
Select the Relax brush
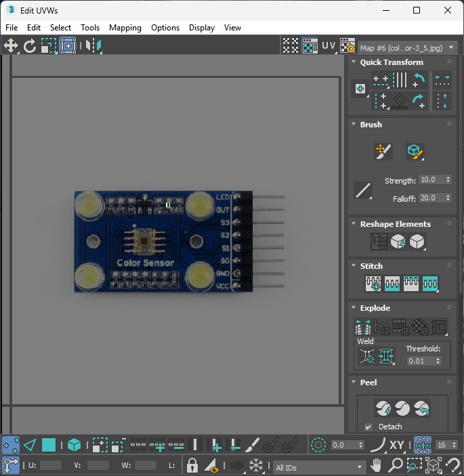point(415,151)
